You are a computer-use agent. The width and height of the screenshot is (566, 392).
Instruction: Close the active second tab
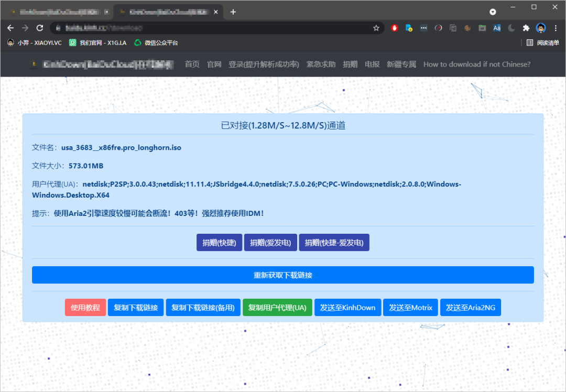point(216,12)
